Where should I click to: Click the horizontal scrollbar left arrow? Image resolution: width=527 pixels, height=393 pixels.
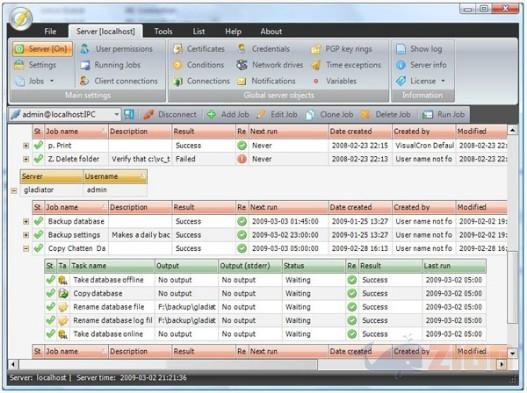point(13,364)
